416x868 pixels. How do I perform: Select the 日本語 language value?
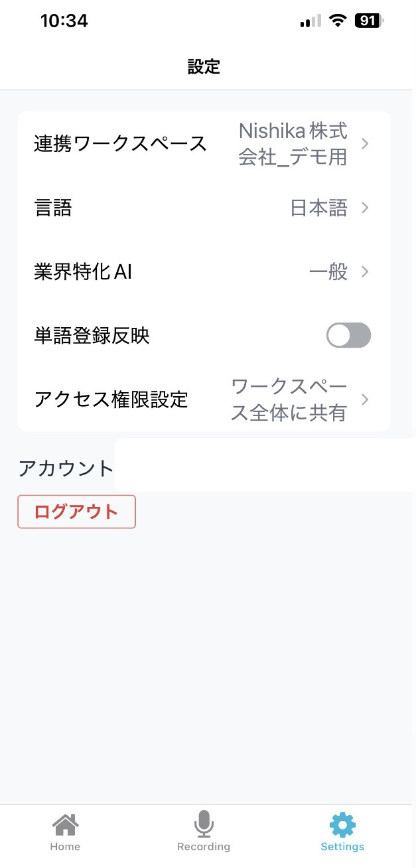(318, 208)
